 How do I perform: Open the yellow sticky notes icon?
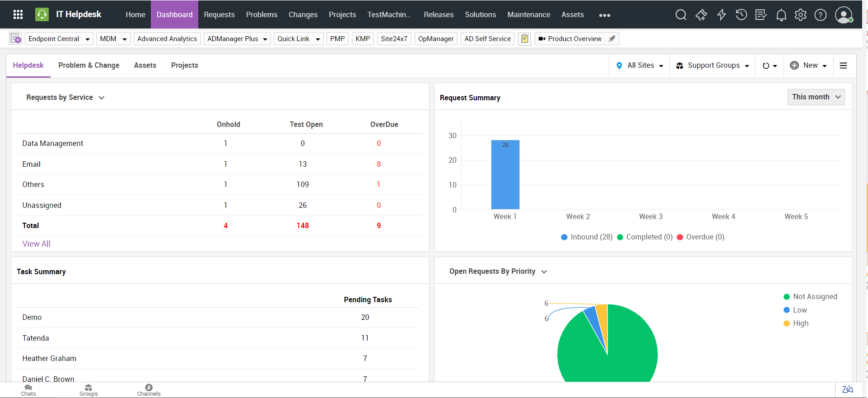pyautogui.click(x=524, y=39)
